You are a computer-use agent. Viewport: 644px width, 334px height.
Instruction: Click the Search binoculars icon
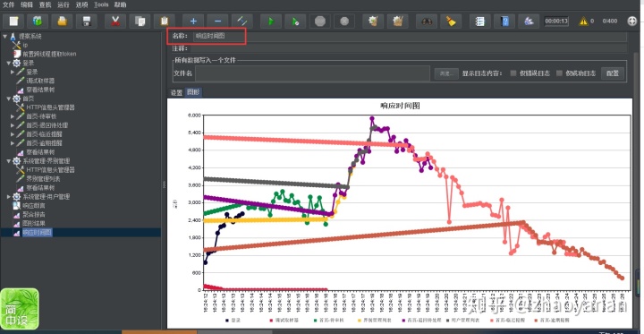point(427,21)
